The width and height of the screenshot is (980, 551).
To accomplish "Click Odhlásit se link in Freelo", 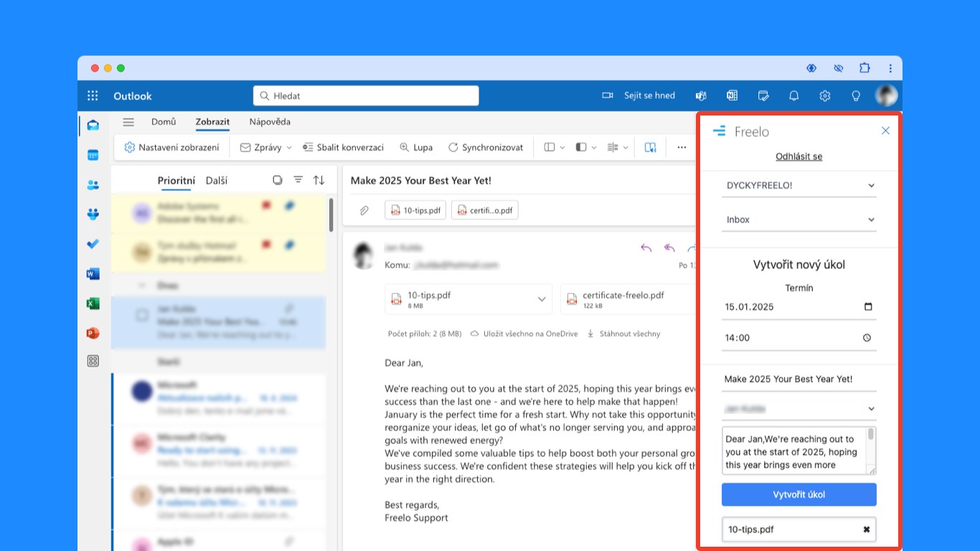I will coord(798,156).
